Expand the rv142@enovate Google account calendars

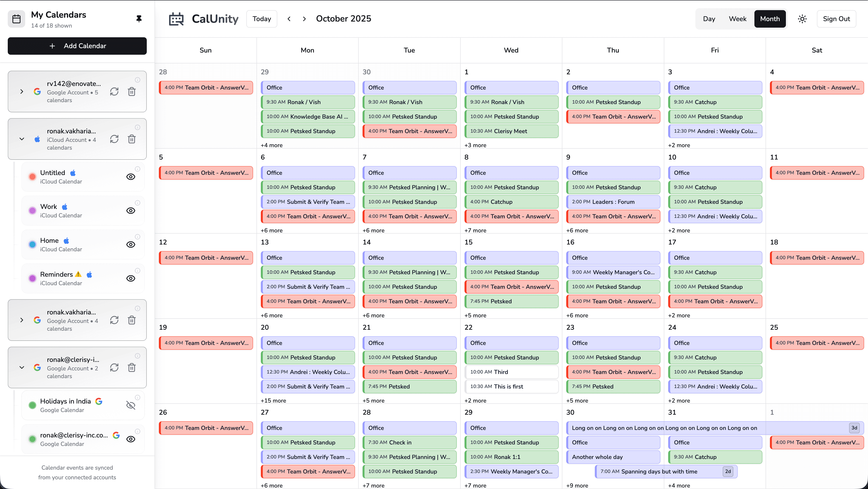click(x=22, y=91)
